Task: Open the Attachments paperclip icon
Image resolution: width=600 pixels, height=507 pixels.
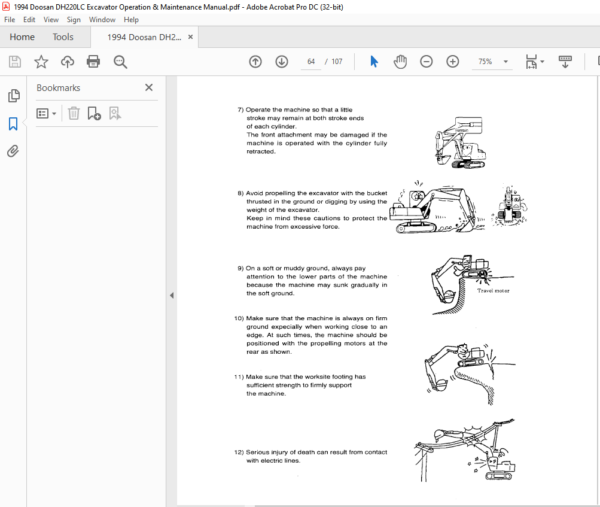Action: tap(13, 151)
